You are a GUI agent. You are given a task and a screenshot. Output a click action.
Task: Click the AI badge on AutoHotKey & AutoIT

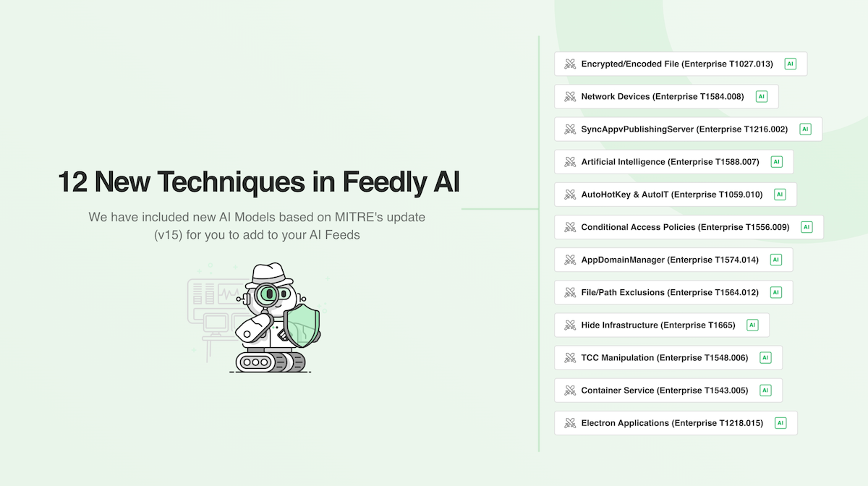pos(779,195)
